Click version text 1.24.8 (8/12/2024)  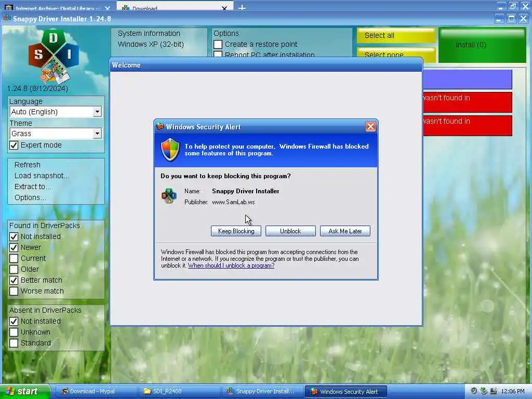coord(37,88)
